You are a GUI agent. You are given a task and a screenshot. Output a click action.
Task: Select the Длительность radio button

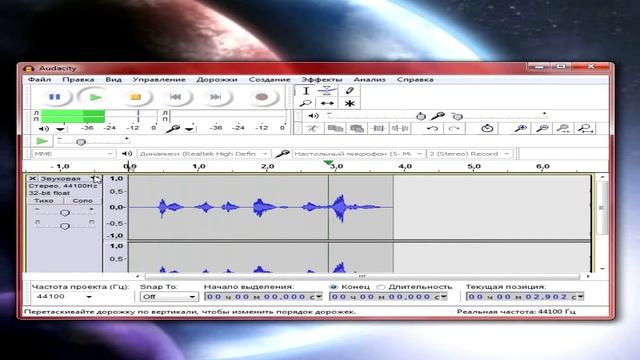click(x=380, y=287)
